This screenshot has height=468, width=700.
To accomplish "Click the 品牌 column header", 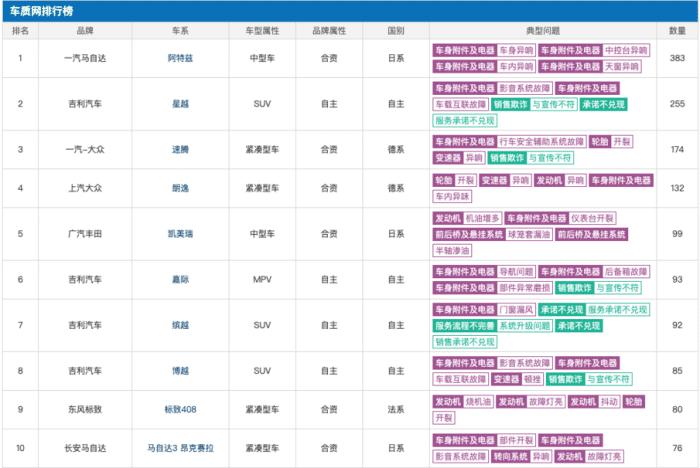I will point(85,31).
